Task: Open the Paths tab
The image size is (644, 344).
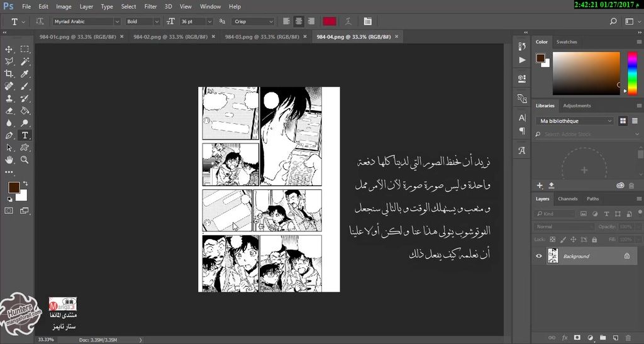Action: (x=592, y=199)
